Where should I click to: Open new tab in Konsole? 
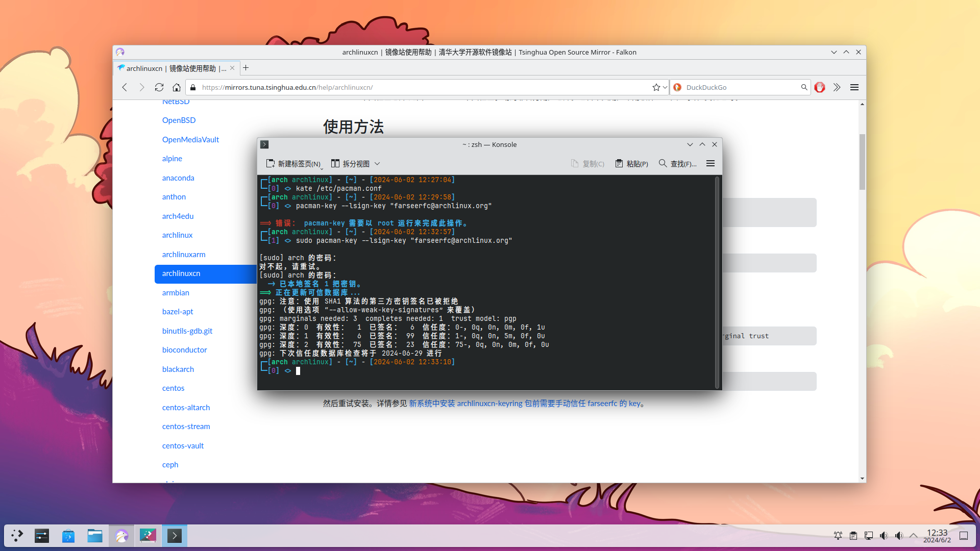point(293,164)
